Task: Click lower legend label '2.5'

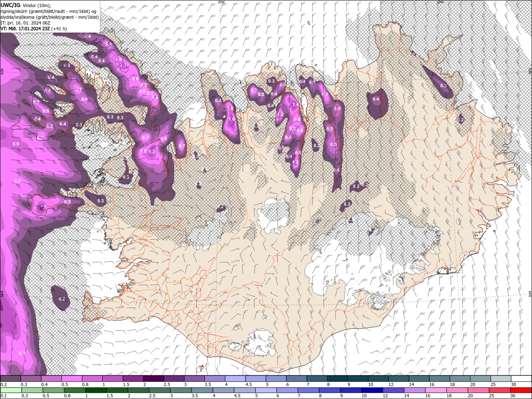Action: [x=152, y=396]
